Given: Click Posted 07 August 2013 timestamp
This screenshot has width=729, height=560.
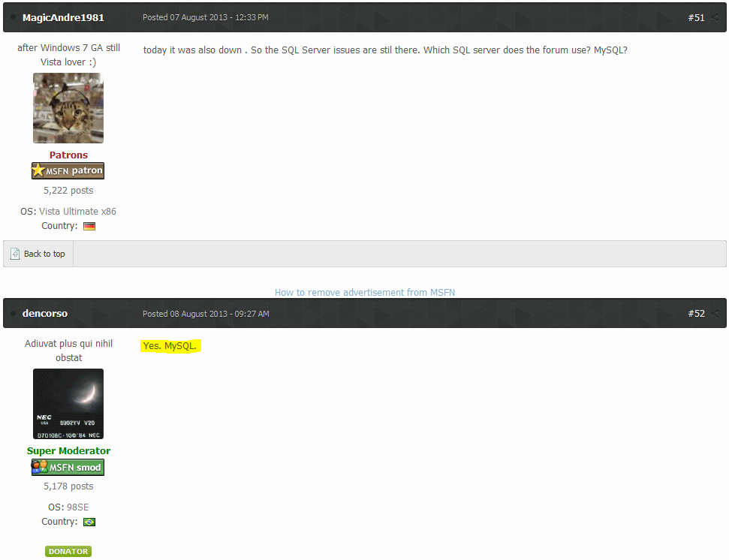Looking at the screenshot, I should 206,18.
